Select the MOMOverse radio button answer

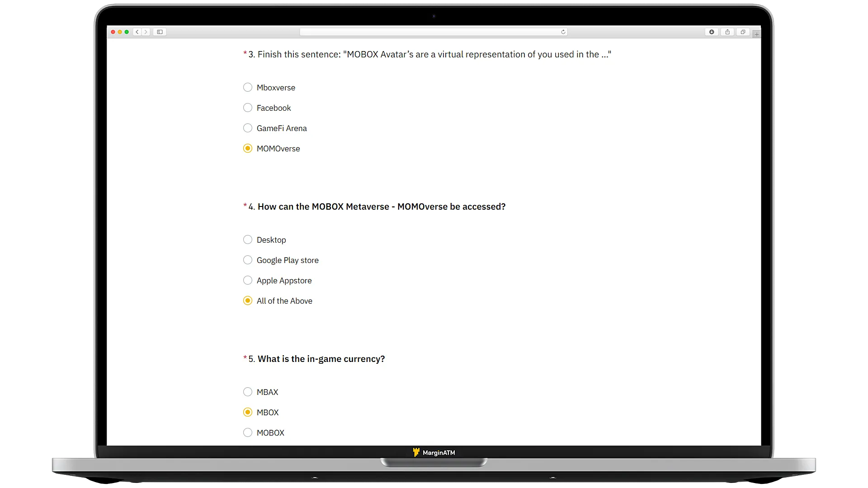click(247, 148)
